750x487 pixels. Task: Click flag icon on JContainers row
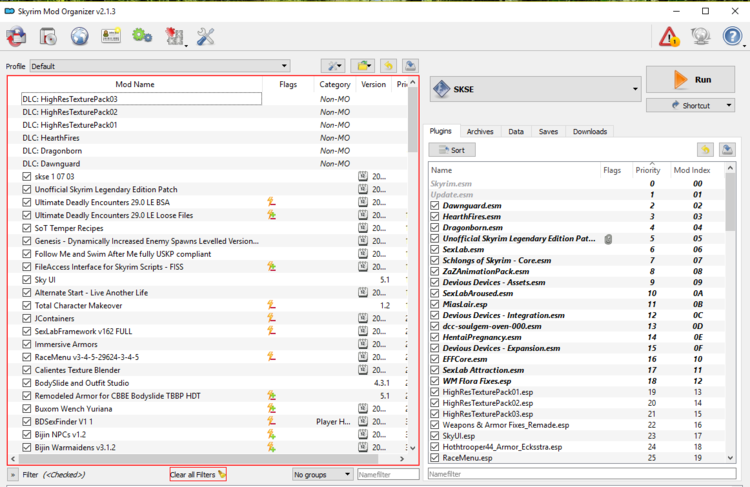point(271,318)
